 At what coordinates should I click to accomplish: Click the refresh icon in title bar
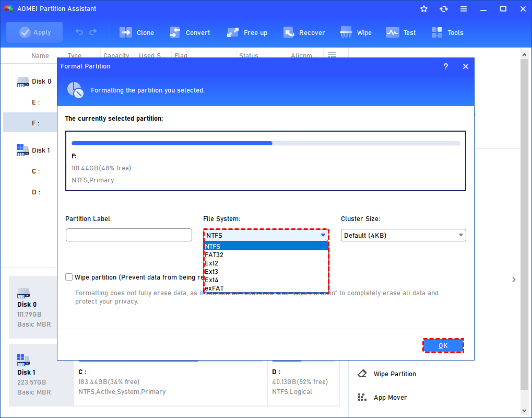point(443,9)
